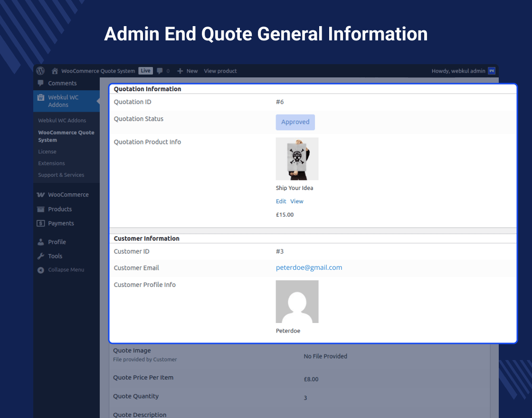This screenshot has height=418, width=532.
Task: Click the quotation ID value #6
Action: 280,102
